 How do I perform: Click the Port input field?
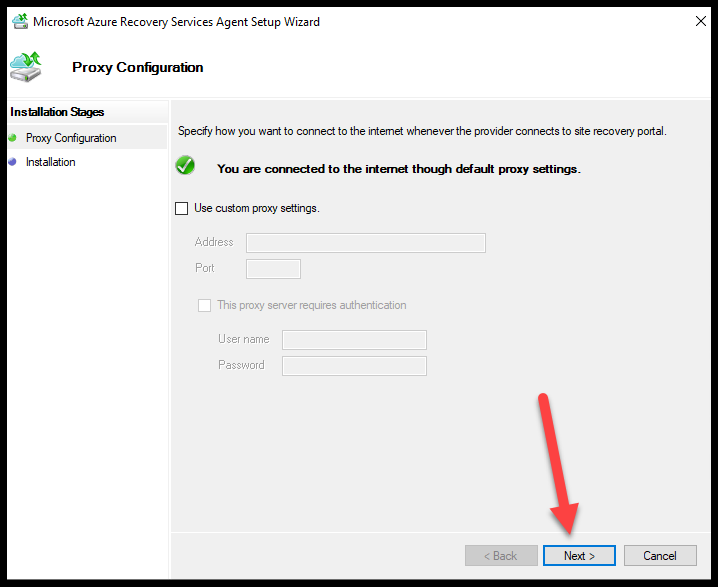[x=273, y=269]
